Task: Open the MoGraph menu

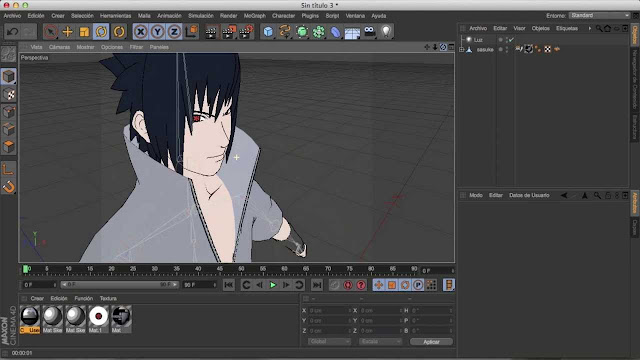Action: pyautogui.click(x=255, y=16)
